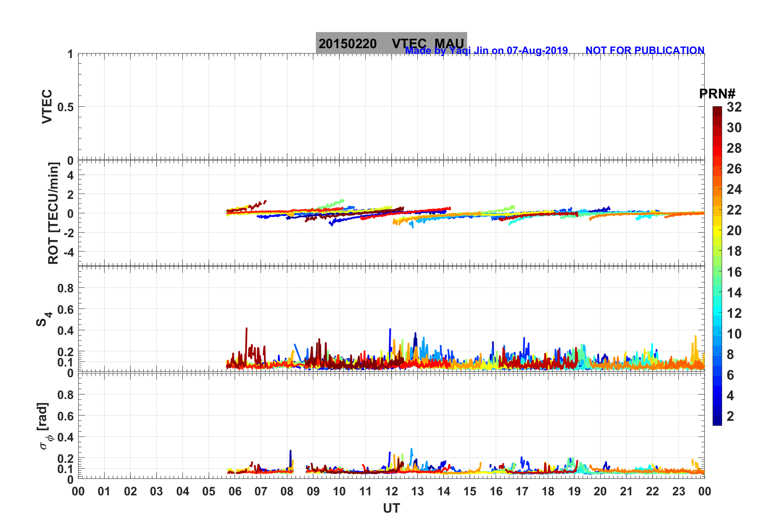This screenshot has width=783, height=532.
Task: Click colorbar tick label 2
Action: (x=730, y=416)
